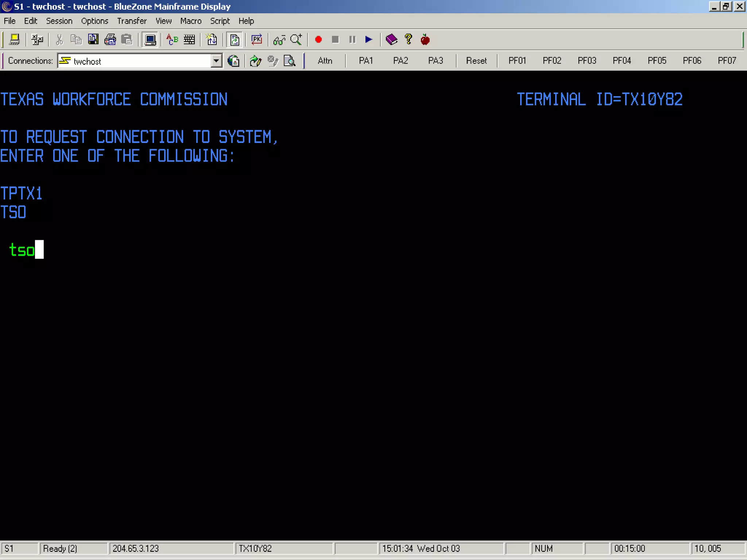Click the green tso input field
Screen dimensions: 747x560
(22, 250)
